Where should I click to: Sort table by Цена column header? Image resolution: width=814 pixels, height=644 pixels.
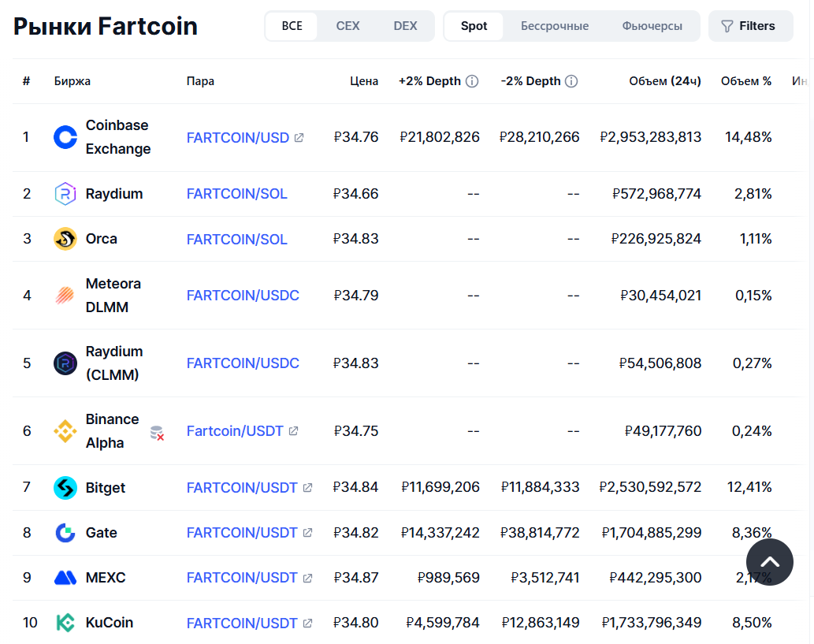tap(363, 81)
